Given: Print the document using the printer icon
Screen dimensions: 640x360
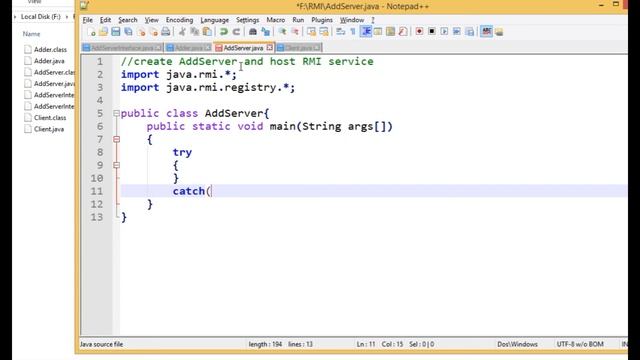Looking at the screenshot, I should coord(166,32).
